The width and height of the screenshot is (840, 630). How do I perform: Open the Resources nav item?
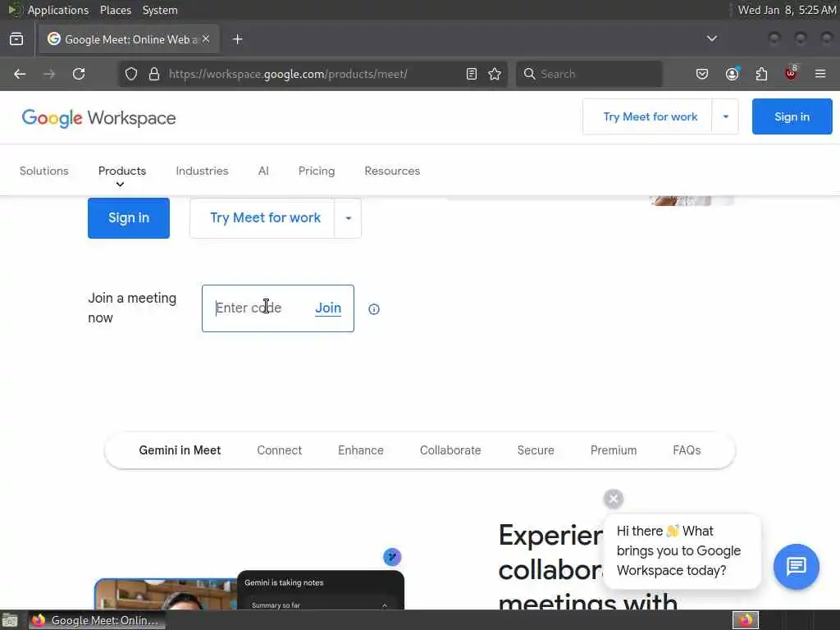pyautogui.click(x=392, y=171)
